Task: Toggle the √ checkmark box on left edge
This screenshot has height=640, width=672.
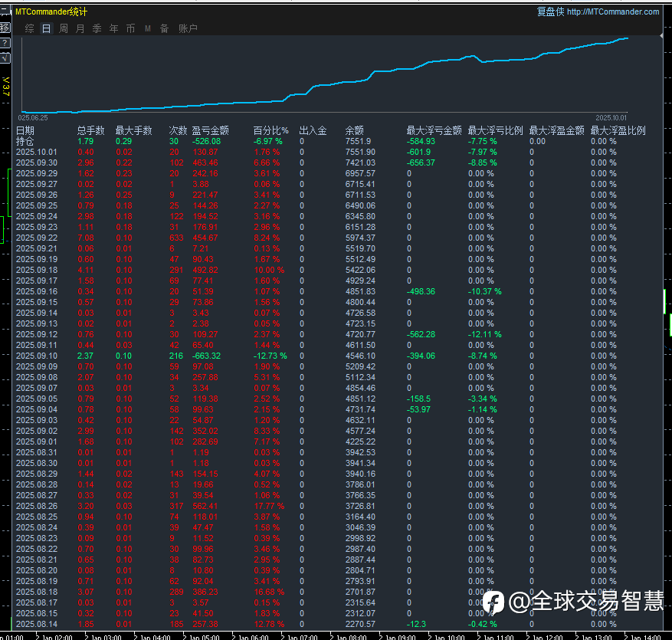Action: 5,57
